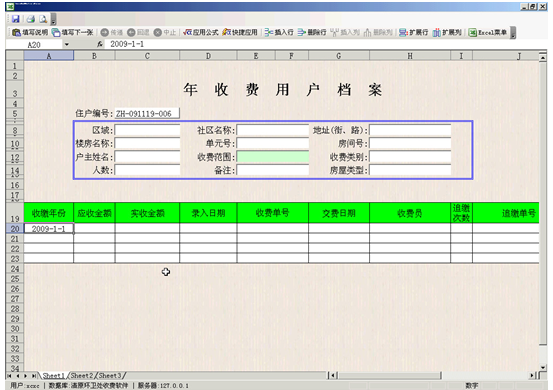Expand the Name Box dropdown arrow
Screen dimensions: 553x390
66,44
